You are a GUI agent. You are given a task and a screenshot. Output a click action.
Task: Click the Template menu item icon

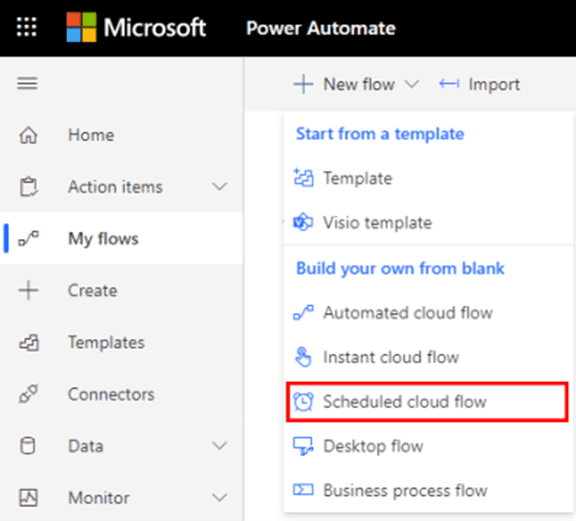click(303, 178)
